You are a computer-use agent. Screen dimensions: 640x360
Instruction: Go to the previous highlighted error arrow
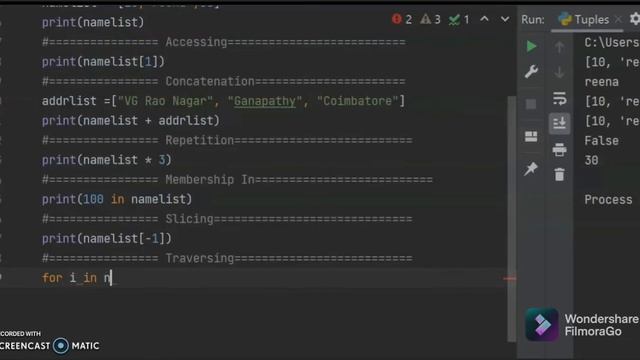pos(484,19)
